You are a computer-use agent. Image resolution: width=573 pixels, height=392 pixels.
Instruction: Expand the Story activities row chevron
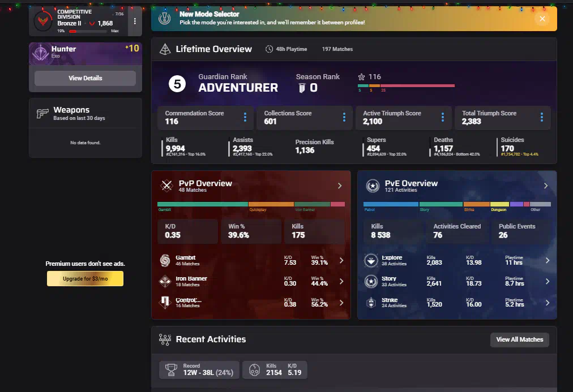click(547, 281)
